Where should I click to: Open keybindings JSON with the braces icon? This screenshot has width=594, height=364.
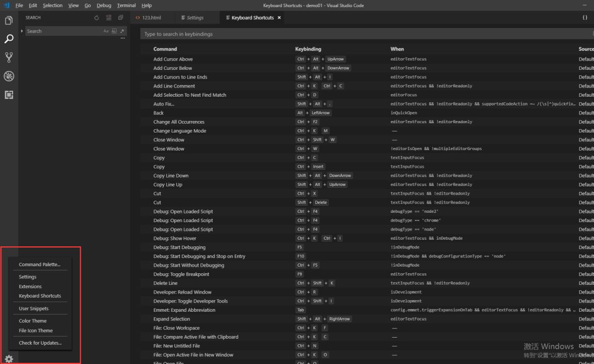point(585,18)
